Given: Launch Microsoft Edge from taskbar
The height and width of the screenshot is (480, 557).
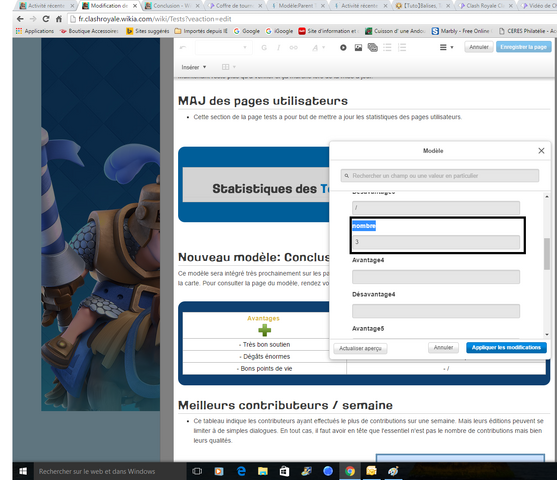Looking at the screenshot, I should pos(241,471).
